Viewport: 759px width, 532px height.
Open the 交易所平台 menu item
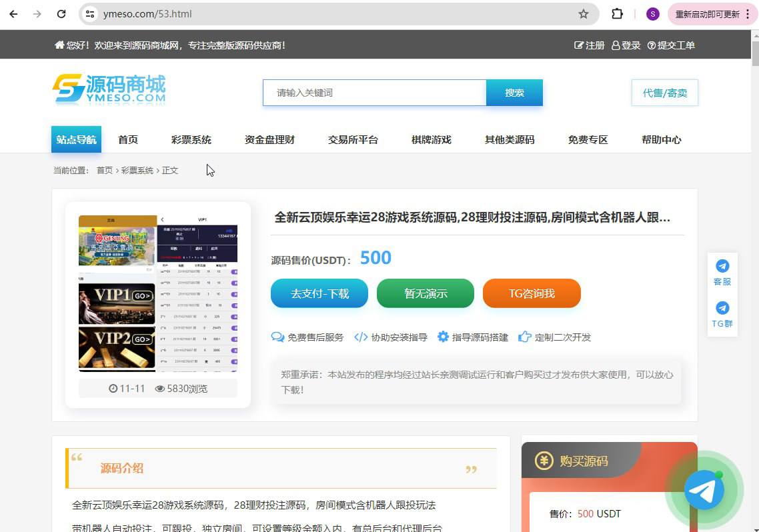click(353, 140)
